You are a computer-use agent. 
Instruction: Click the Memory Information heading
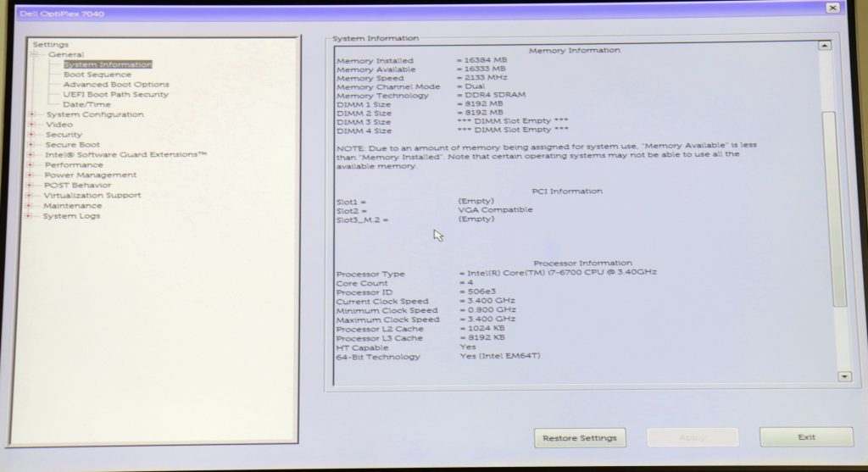point(575,50)
